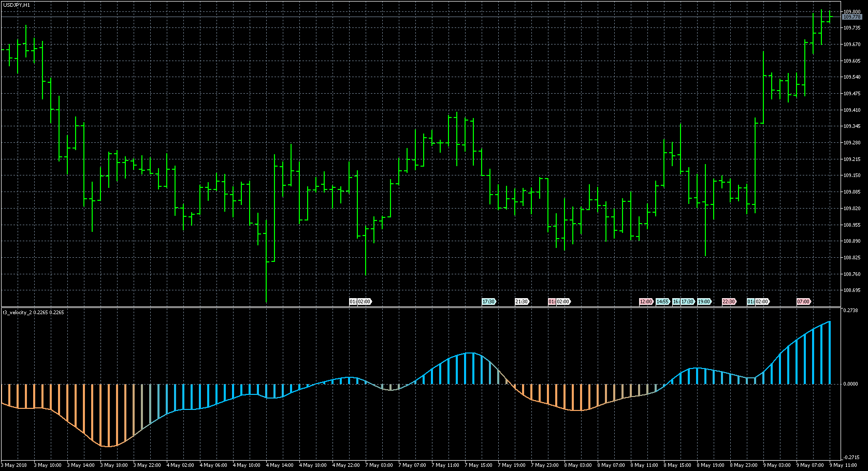Click the 8 May 15:00 time label
868x471 pixels.
[678, 465]
